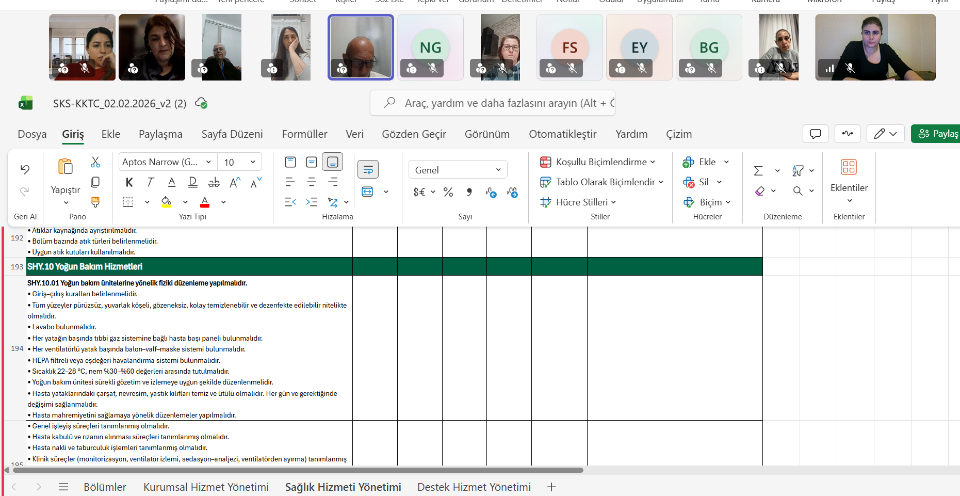Viewport: 960px width, 496px height.
Task: Toggle wrap text button
Action: click(367, 170)
